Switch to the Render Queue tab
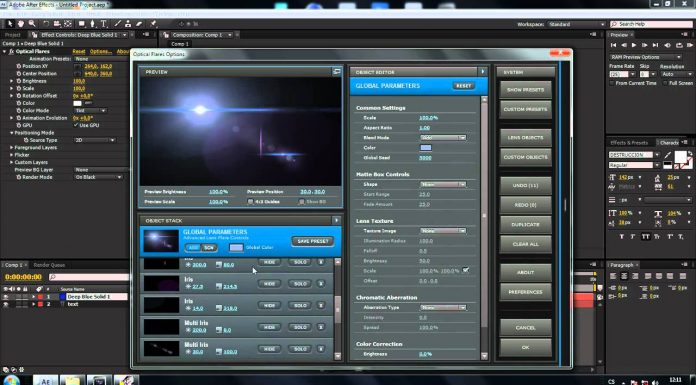This screenshot has width=696, height=385. pos(49,265)
